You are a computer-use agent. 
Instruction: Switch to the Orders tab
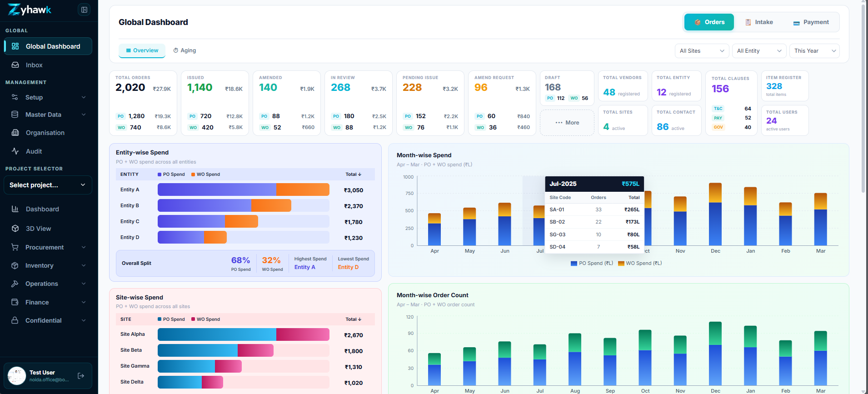click(709, 22)
